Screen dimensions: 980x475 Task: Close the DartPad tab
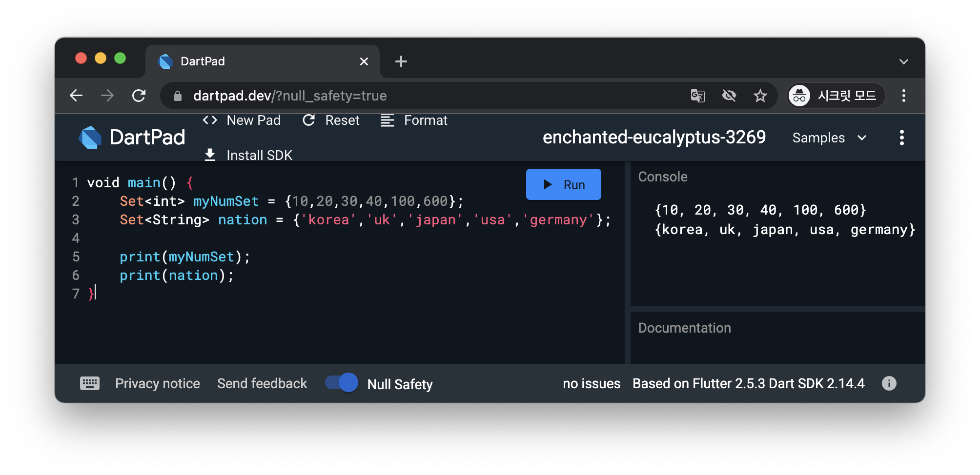click(x=364, y=61)
